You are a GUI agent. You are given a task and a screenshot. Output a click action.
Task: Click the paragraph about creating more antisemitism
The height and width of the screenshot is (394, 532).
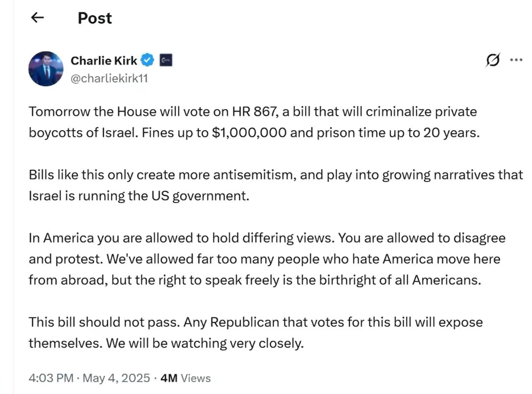276,185
